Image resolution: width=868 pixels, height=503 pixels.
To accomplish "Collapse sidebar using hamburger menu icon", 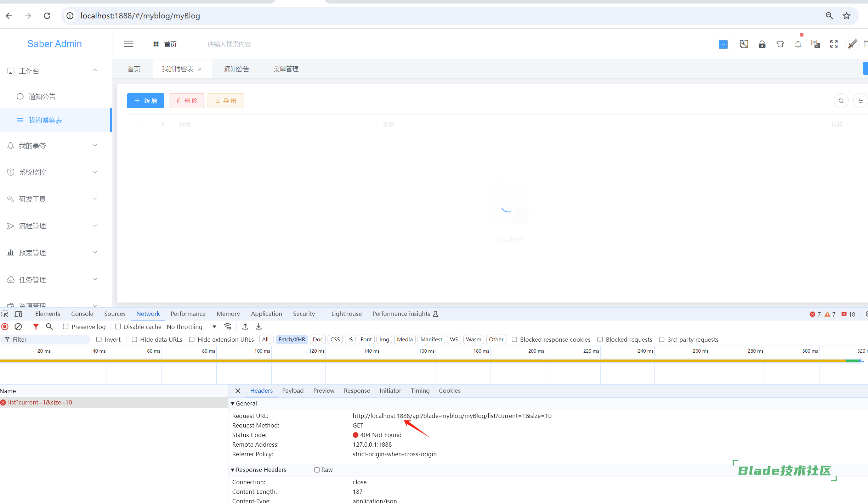I will 129,44.
